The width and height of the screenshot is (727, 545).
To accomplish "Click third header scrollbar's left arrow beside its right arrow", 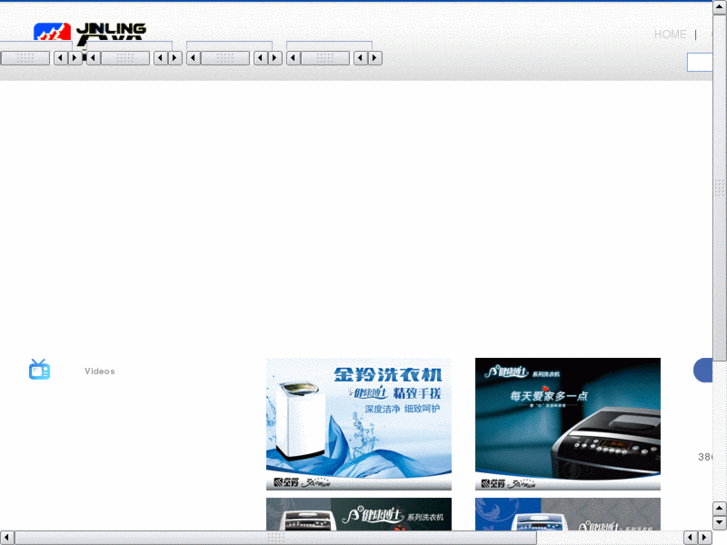I will click(x=261, y=58).
